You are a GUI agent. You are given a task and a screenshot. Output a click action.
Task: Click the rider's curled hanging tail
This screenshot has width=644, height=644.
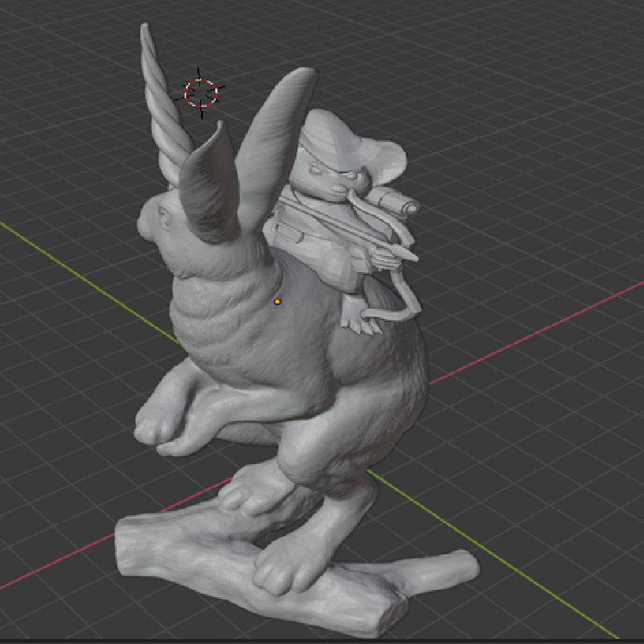[x=405, y=299]
